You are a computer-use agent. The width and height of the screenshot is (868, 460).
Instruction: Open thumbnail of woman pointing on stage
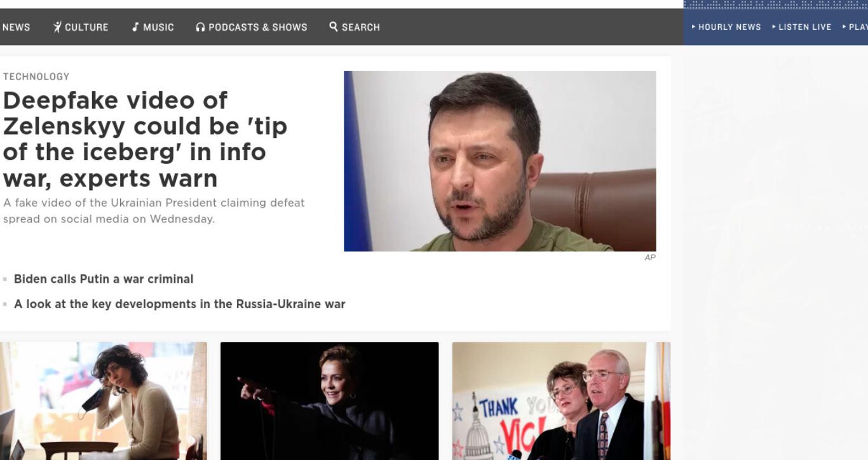click(x=329, y=401)
